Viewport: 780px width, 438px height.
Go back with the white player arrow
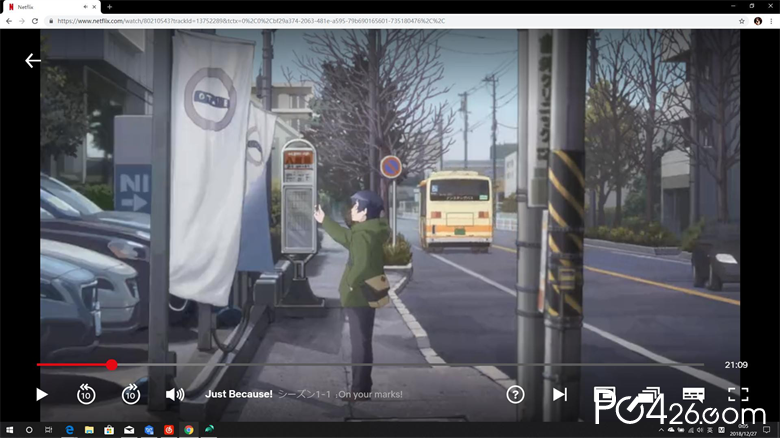coord(33,61)
